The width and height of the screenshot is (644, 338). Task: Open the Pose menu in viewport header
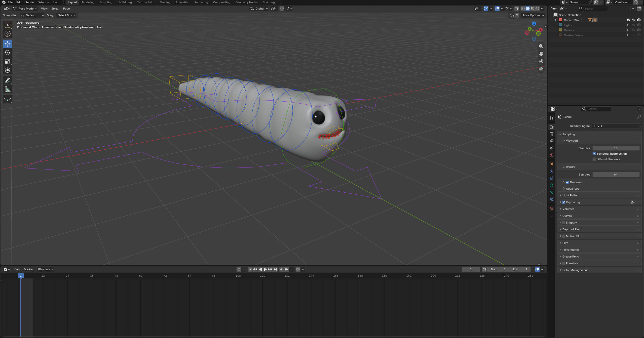66,9
